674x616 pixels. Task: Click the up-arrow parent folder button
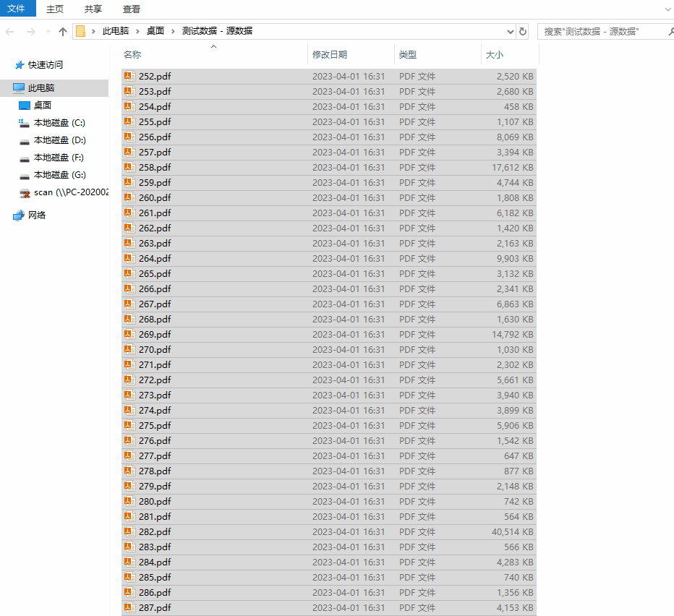[x=63, y=31]
